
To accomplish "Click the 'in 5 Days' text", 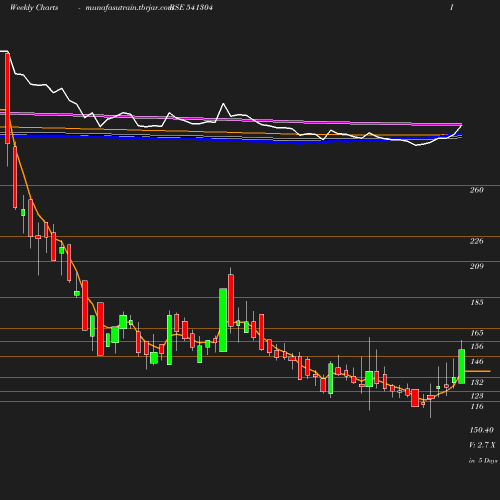I will [483, 461].
